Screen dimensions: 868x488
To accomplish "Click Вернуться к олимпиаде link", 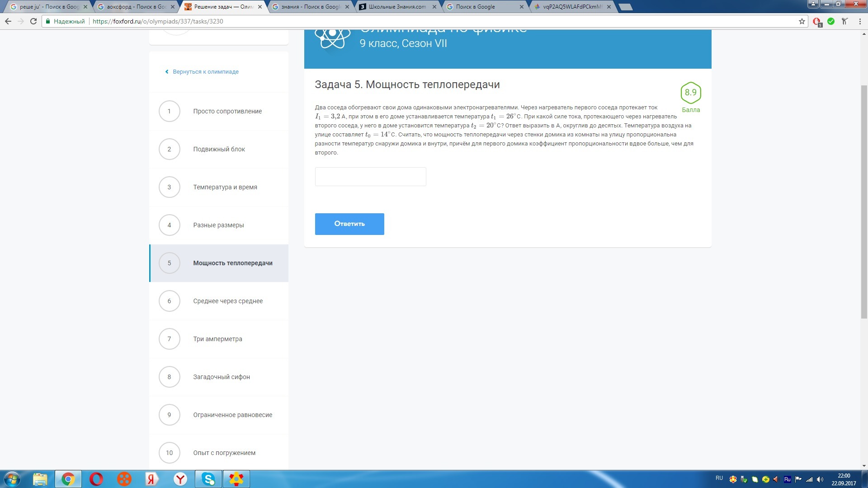I will [x=205, y=72].
